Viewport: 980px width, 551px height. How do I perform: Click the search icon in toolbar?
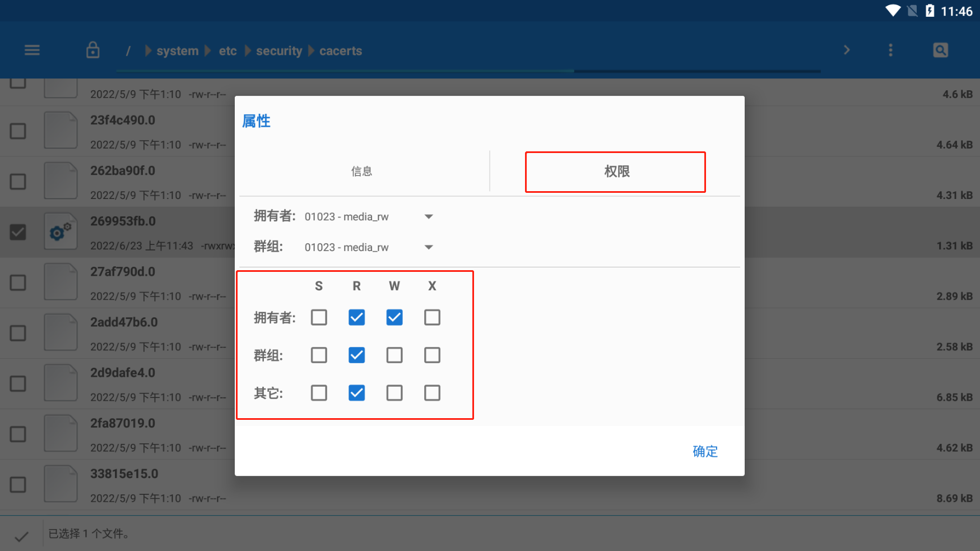tap(940, 50)
